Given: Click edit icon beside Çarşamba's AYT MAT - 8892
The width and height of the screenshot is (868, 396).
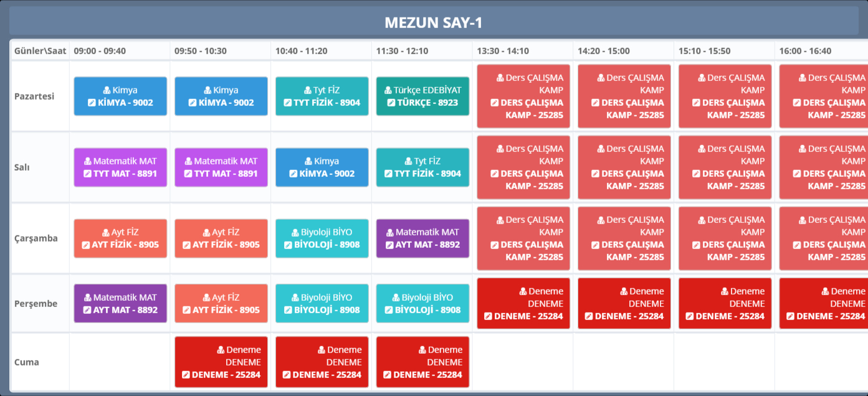Looking at the screenshot, I should [x=389, y=245].
